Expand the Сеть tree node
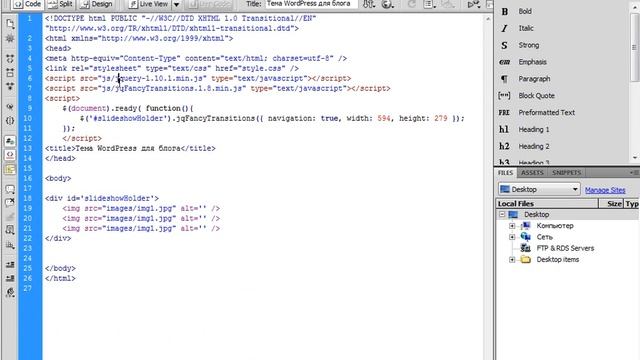 pos(512,237)
